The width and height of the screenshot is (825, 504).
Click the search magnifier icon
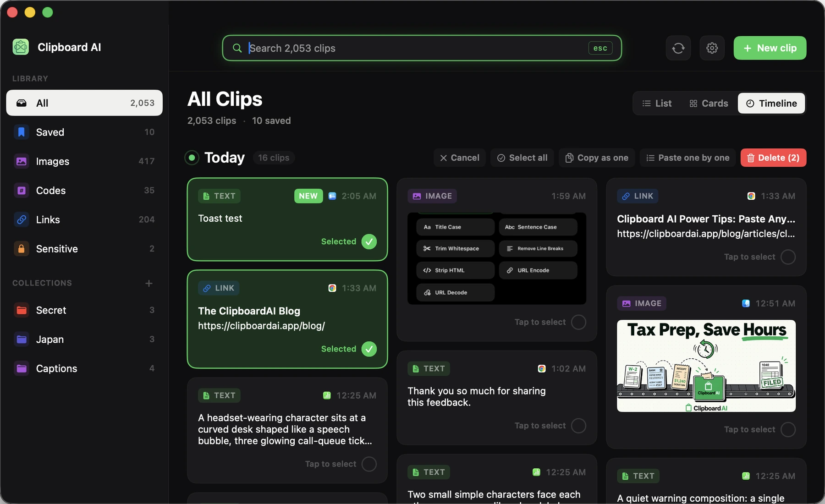[237, 48]
